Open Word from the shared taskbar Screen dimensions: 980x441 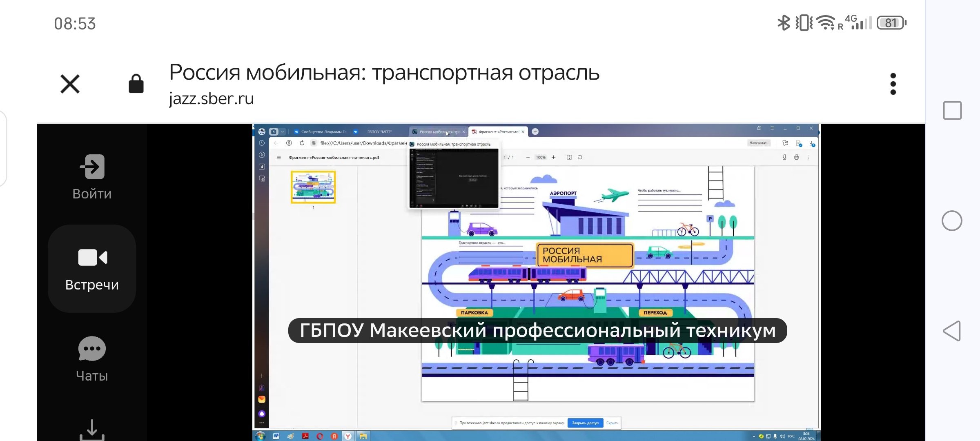coord(276,436)
